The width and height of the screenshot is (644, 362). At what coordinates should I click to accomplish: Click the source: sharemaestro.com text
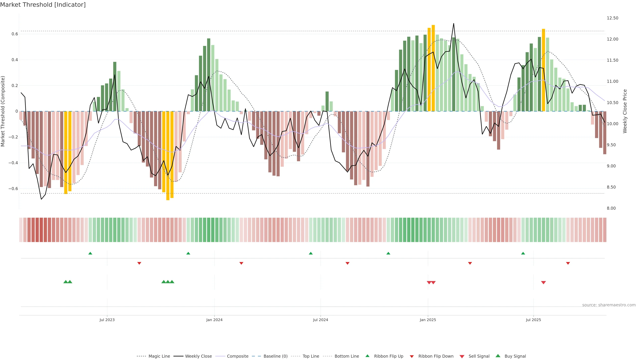pos(609,305)
